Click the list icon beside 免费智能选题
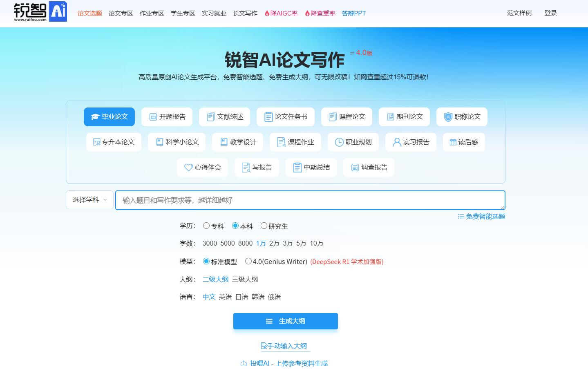Image resolution: width=588 pixels, height=369 pixels. [461, 216]
